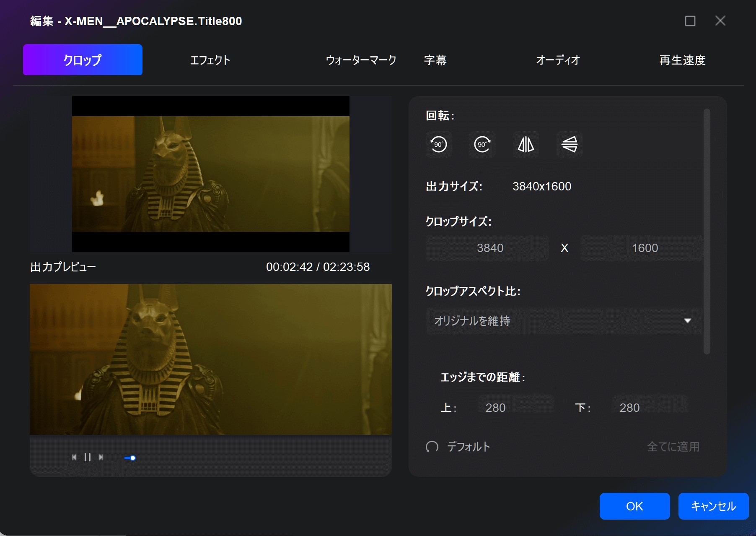Open the オーディオ tab
The image size is (756, 536).
point(558,60)
